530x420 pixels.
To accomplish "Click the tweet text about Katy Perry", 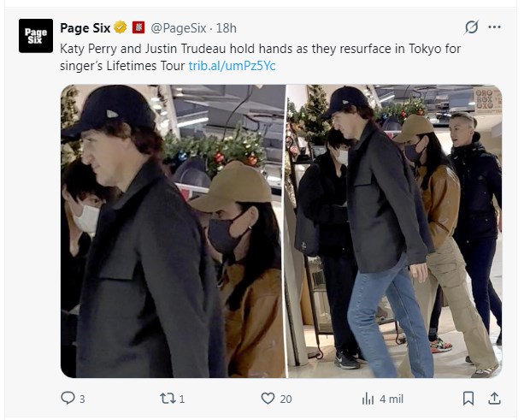I will (256, 49).
